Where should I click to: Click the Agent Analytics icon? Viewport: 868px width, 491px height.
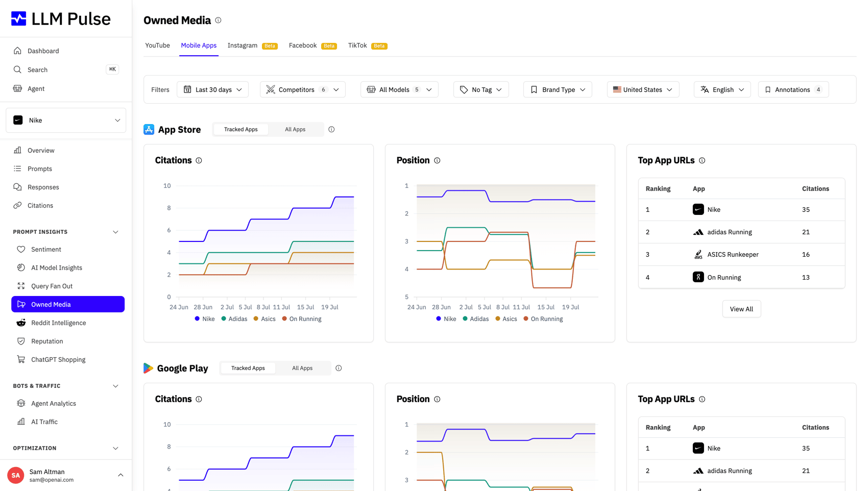coord(21,404)
